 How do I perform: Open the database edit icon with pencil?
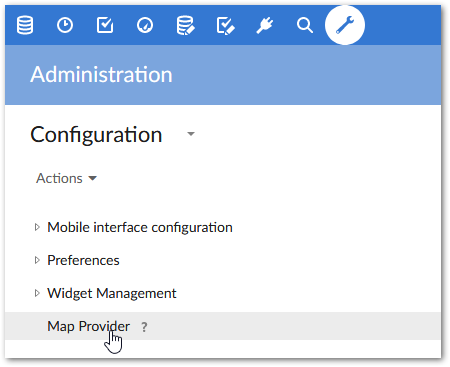click(185, 25)
